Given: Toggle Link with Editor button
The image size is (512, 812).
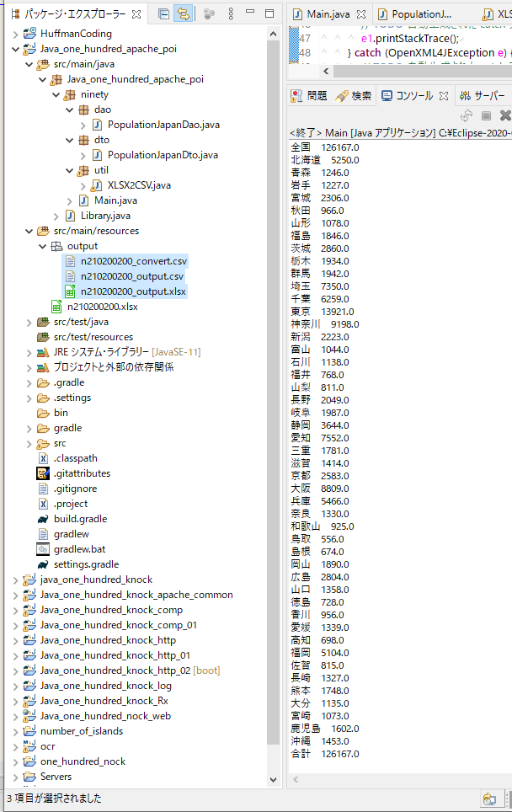Looking at the screenshot, I should [x=183, y=14].
